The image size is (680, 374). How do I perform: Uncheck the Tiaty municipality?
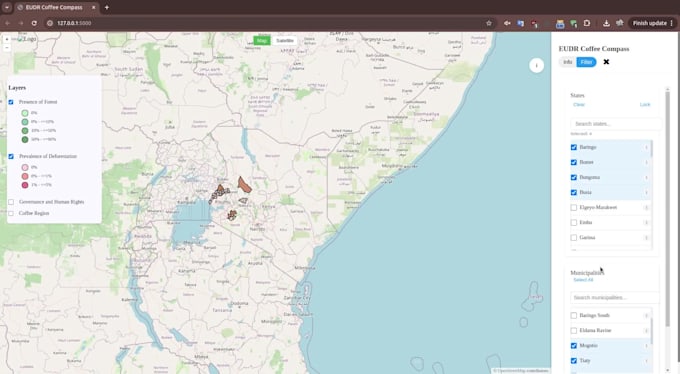point(574,361)
